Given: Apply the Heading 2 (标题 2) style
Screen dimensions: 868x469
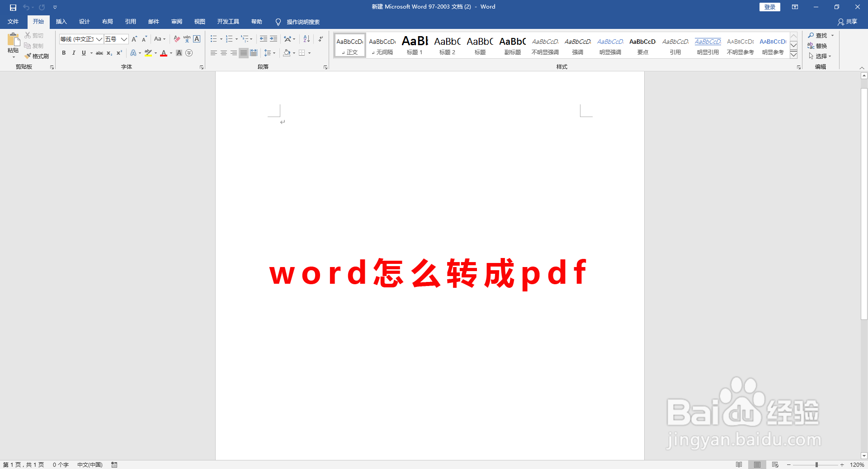Looking at the screenshot, I should coord(447,45).
